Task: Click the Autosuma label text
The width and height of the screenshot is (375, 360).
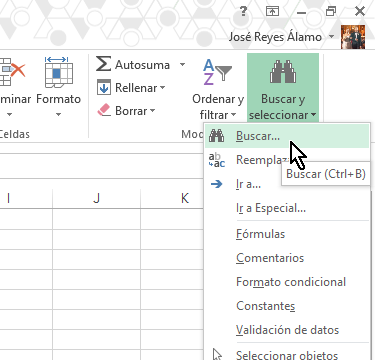Action: click(x=142, y=65)
